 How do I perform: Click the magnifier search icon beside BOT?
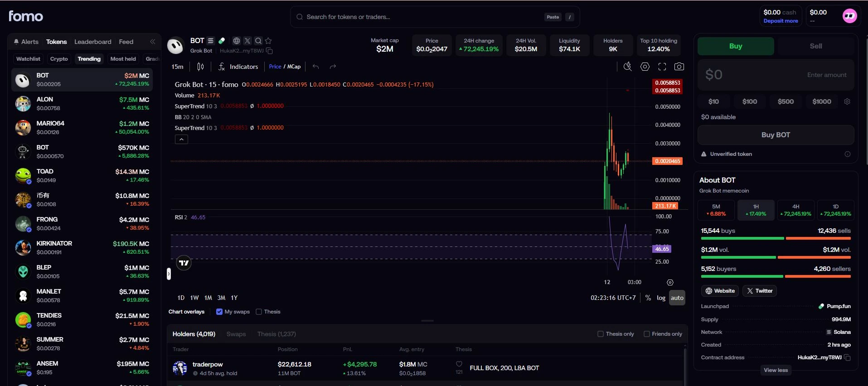click(258, 41)
